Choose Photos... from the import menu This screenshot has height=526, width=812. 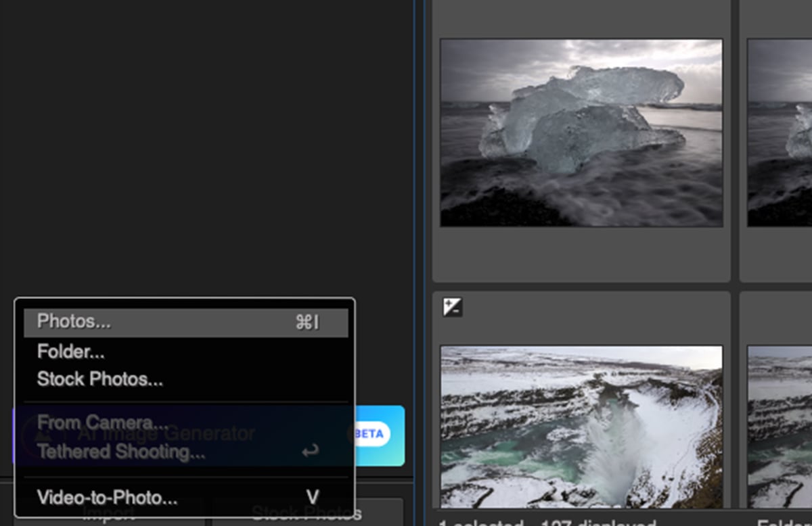click(74, 322)
